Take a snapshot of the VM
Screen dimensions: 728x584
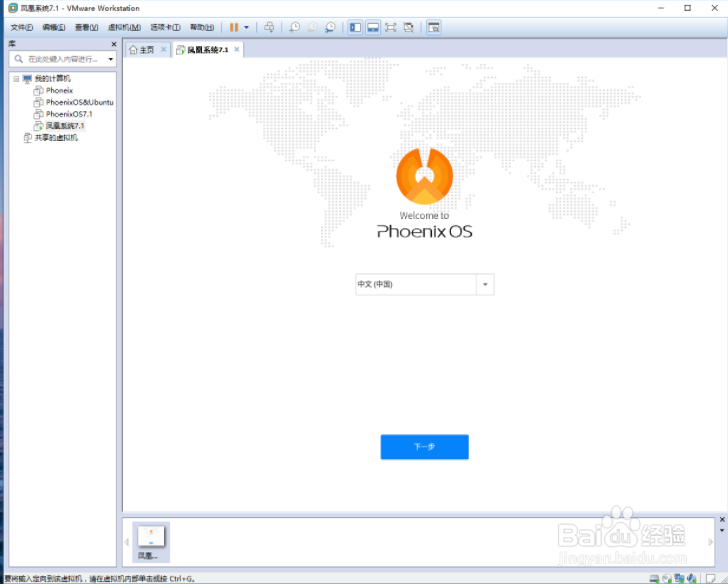pos(294,27)
